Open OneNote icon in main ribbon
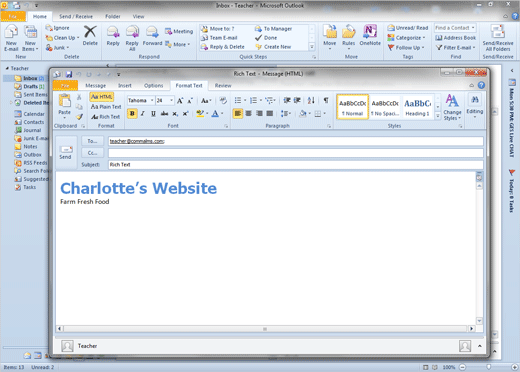 coord(370,35)
